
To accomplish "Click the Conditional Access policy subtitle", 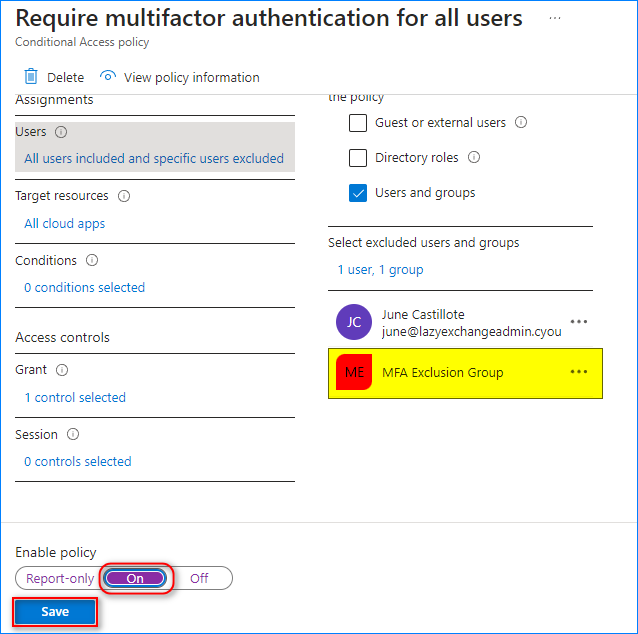I will tap(82, 42).
